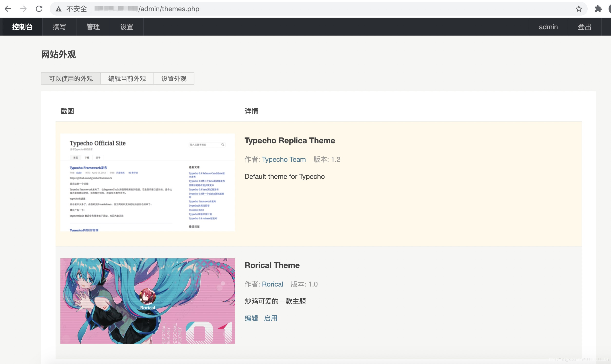Click the address bar URL field

click(x=319, y=9)
